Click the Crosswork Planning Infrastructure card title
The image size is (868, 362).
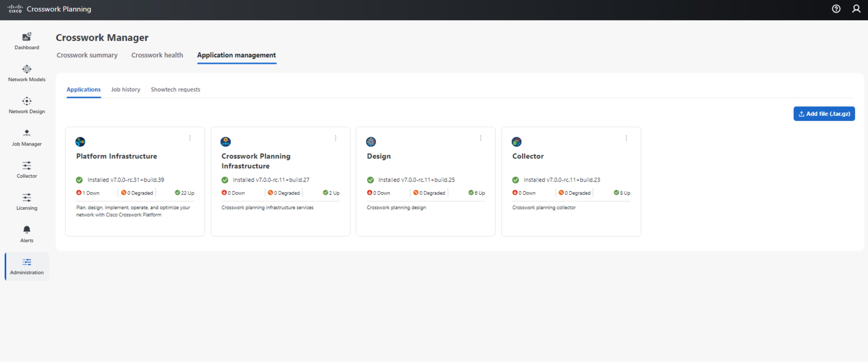[256, 161]
